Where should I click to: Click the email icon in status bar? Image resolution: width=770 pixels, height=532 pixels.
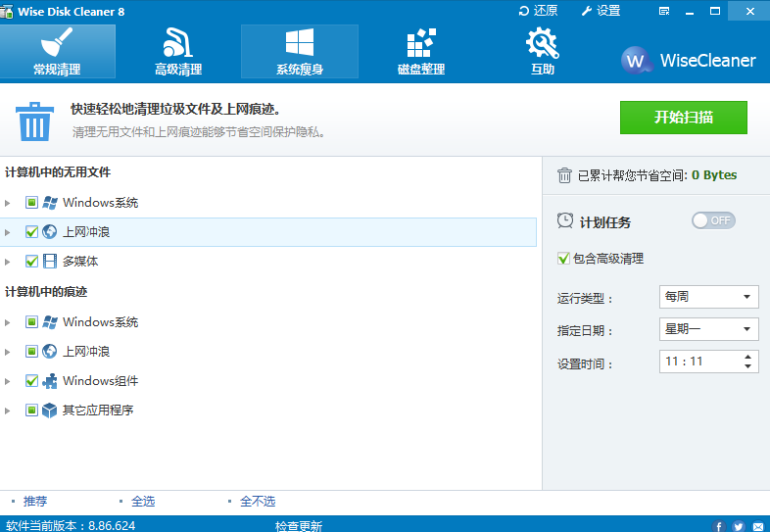(x=758, y=526)
